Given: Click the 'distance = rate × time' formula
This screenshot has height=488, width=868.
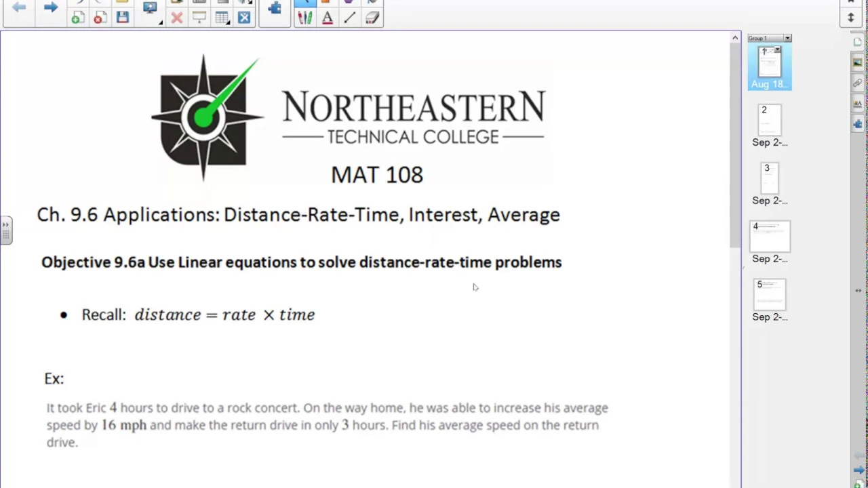Looking at the screenshot, I should pyautogui.click(x=224, y=314).
